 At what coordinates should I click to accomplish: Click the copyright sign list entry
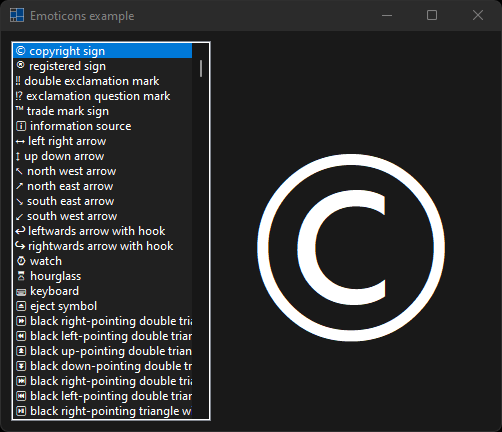[103, 51]
